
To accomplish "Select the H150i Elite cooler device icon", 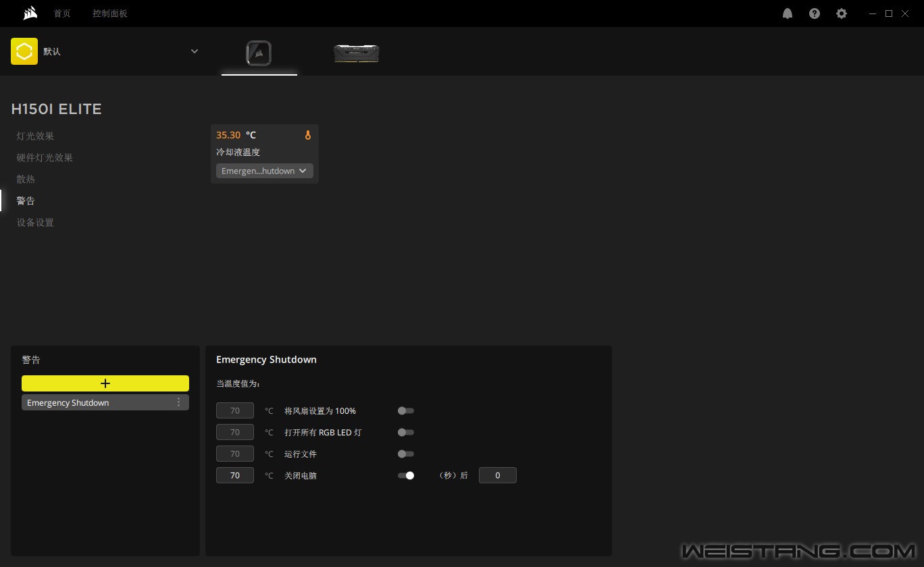I will [259, 53].
